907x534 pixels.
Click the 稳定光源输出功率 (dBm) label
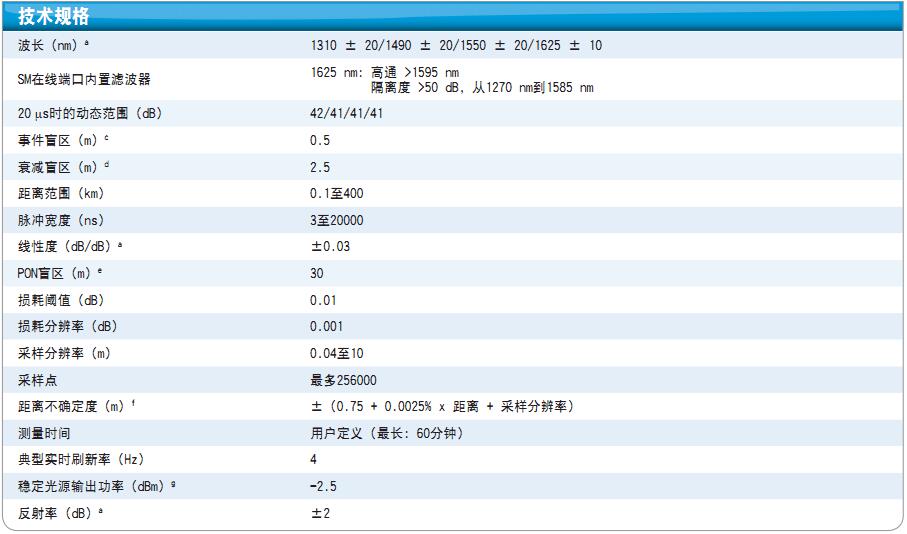pyautogui.click(x=98, y=486)
